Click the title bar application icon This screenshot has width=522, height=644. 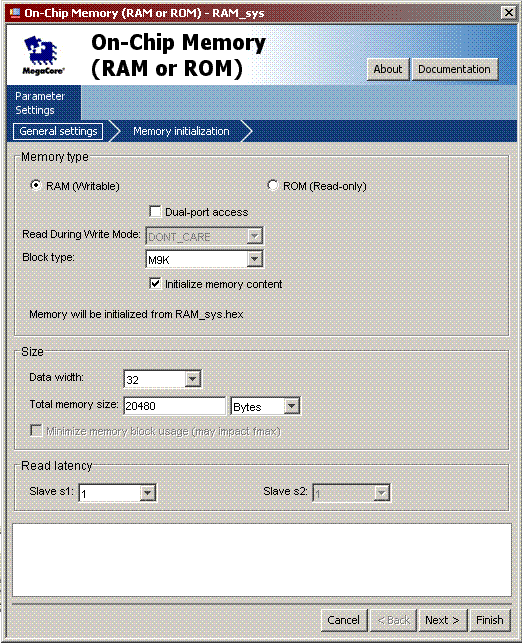click(x=15, y=12)
